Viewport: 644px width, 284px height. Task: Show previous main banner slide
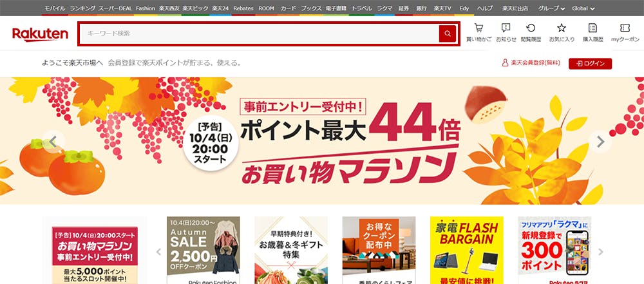(53, 142)
